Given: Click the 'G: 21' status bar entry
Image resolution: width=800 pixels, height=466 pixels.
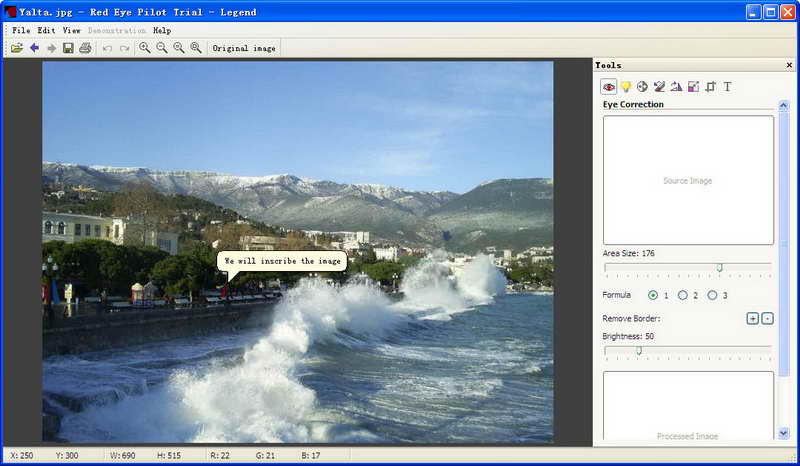Looking at the screenshot, I should click(265, 455).
